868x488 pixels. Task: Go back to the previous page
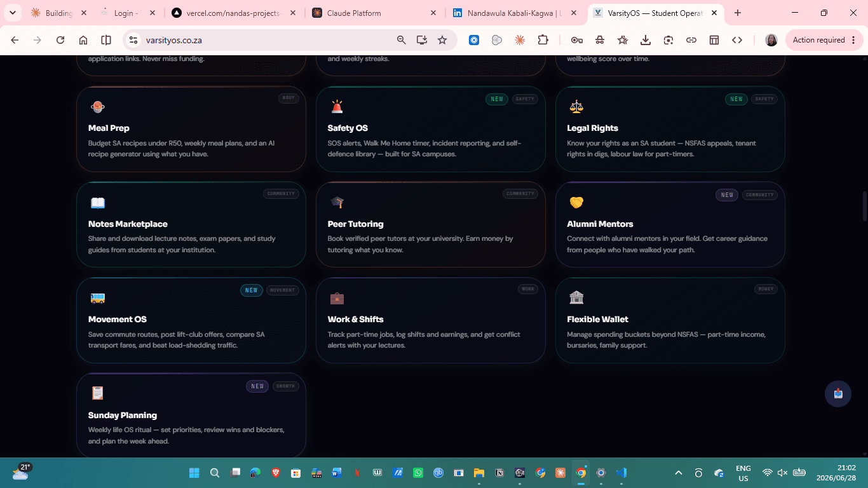[15, 40]
